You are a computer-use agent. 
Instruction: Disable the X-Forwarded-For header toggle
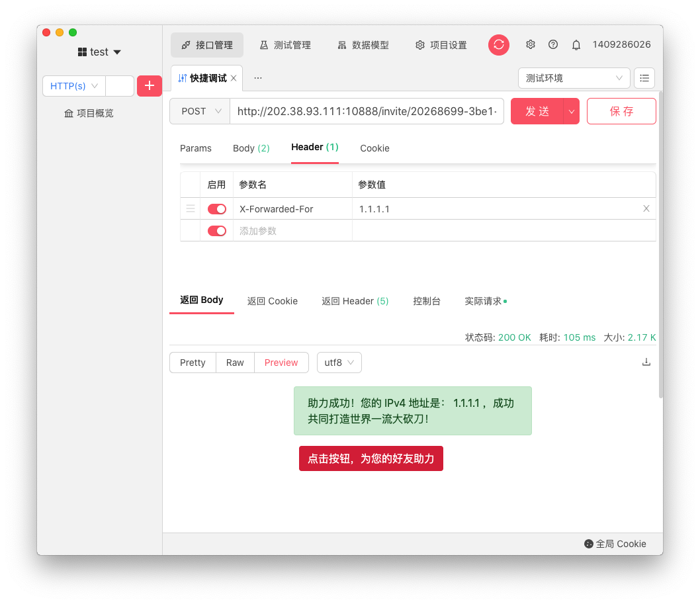217,209
